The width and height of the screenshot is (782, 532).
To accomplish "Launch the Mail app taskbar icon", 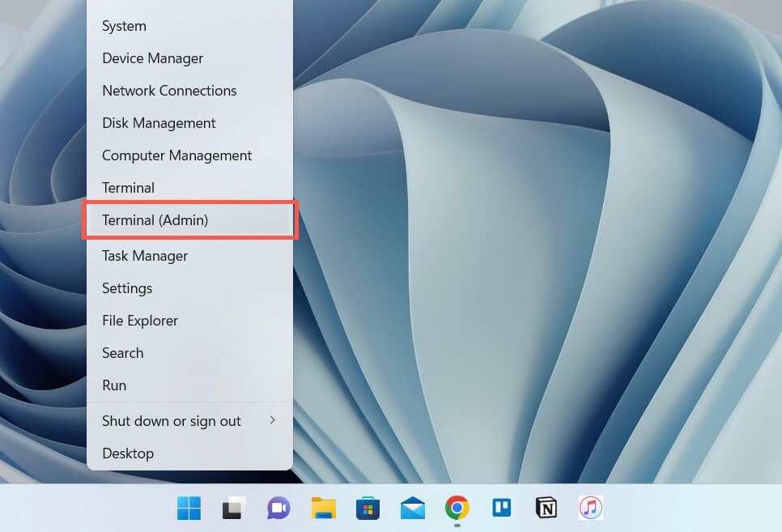I will (413, 509).
